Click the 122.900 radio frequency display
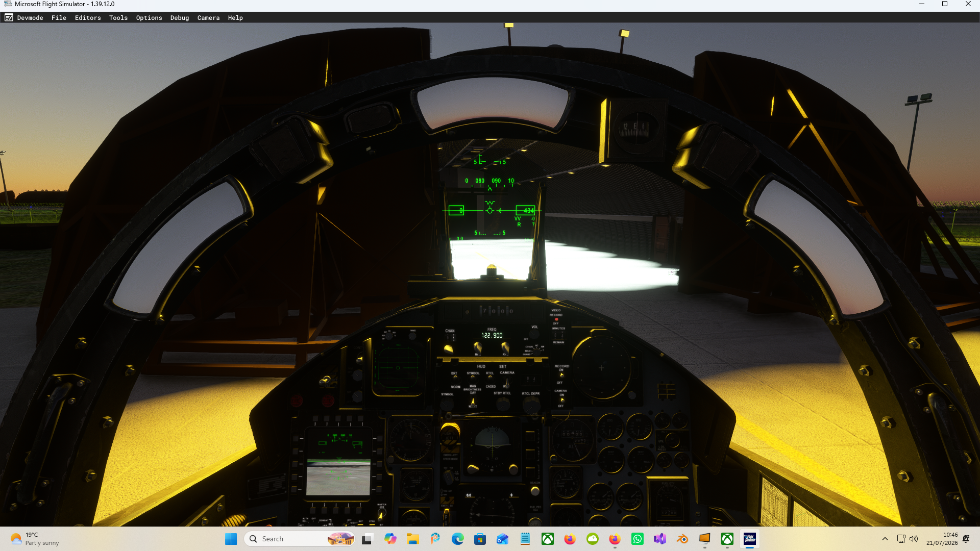 [x=492, y=335]
